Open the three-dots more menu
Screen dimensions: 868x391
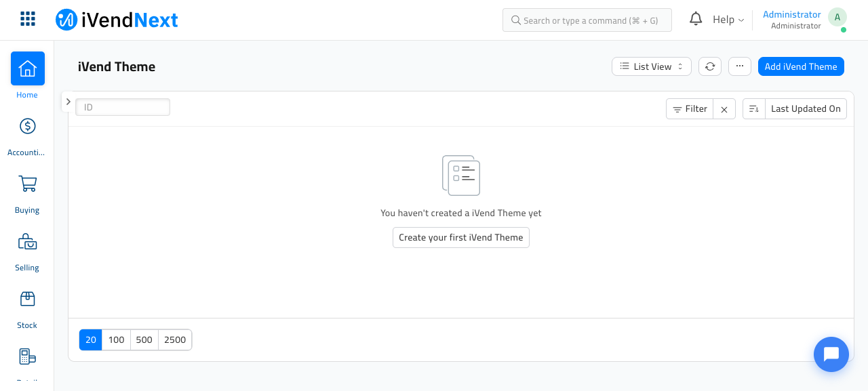point(739,66)
